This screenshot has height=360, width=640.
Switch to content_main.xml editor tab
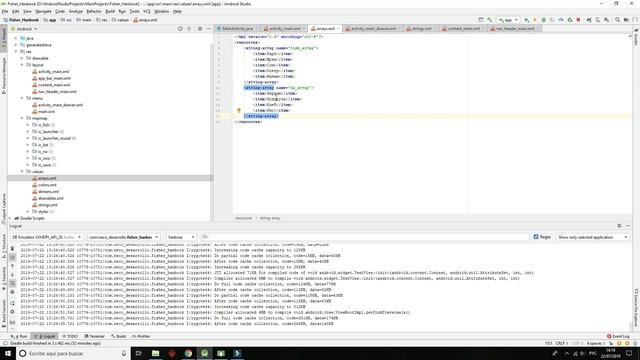[x=463, y=29]
